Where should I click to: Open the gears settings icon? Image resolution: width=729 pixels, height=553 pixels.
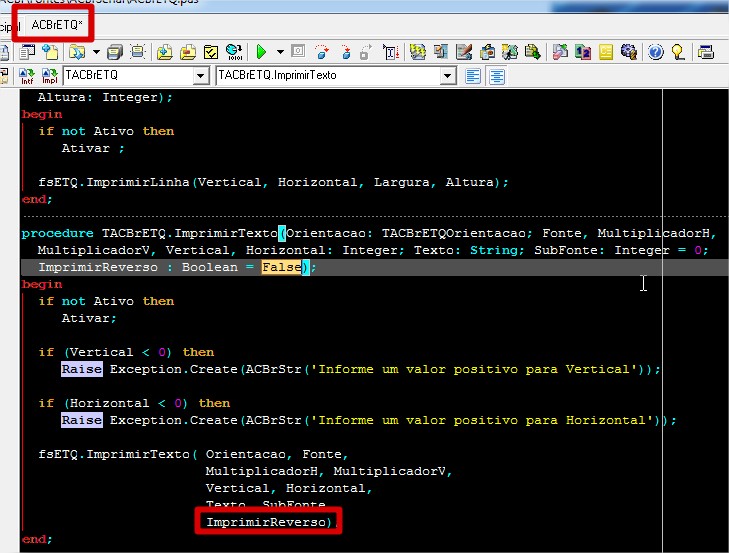pos(629,52)
